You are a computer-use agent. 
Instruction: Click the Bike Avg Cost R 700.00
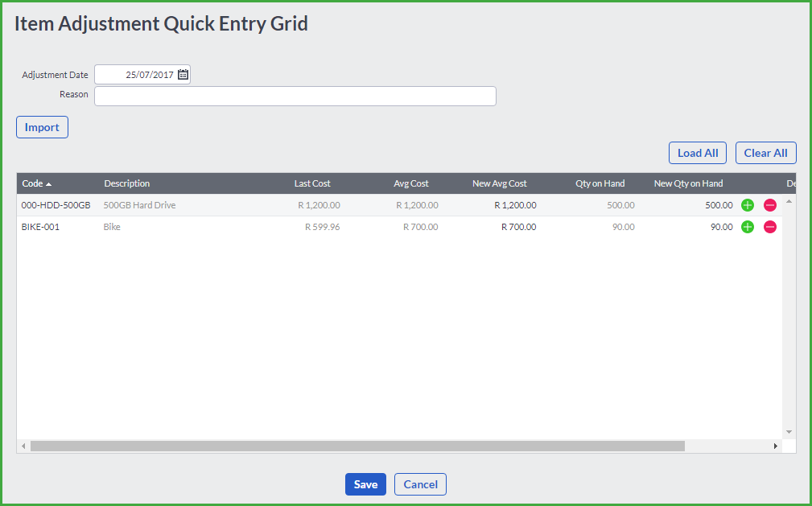pos(421,227)
